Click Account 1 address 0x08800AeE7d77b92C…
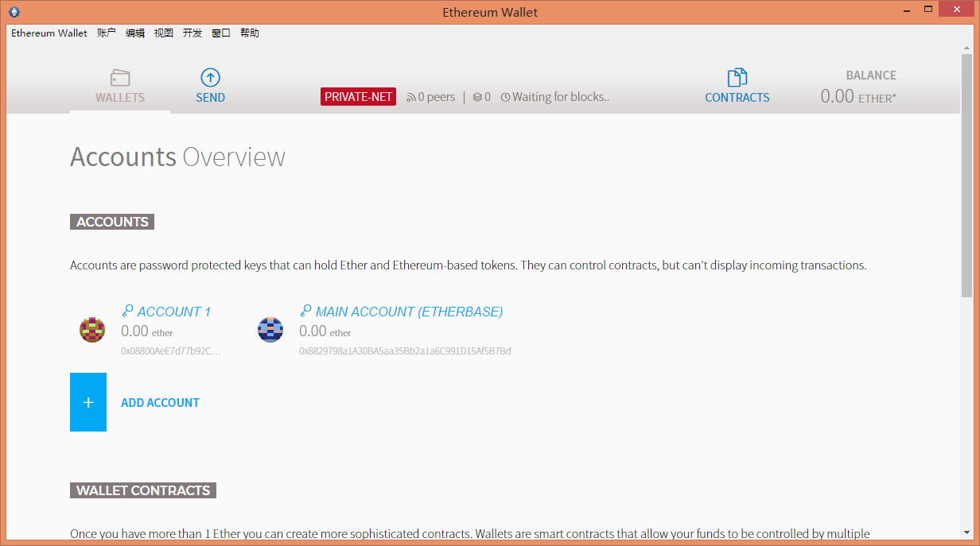 pyautogui.click(x=171, y=350)
